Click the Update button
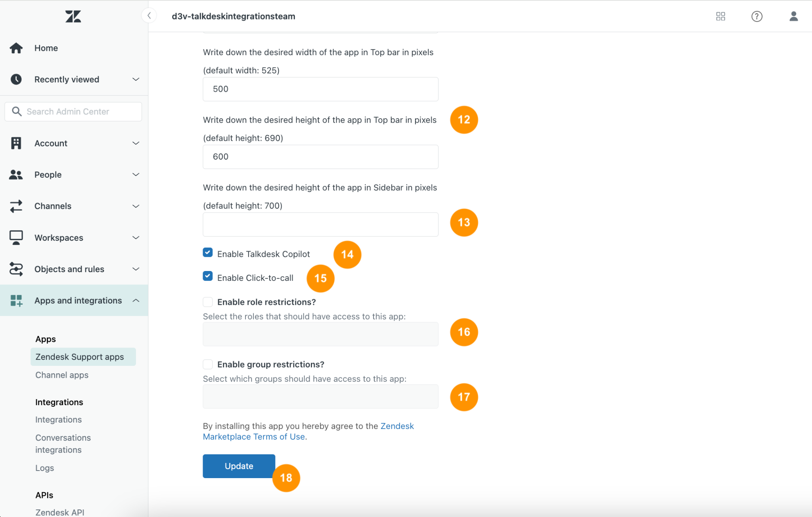812x517 pixels. pos(239,466)
